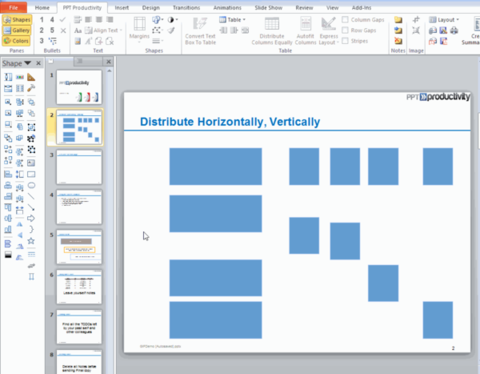
Task: Click the Gallery pane button
Action: (17, 30)
